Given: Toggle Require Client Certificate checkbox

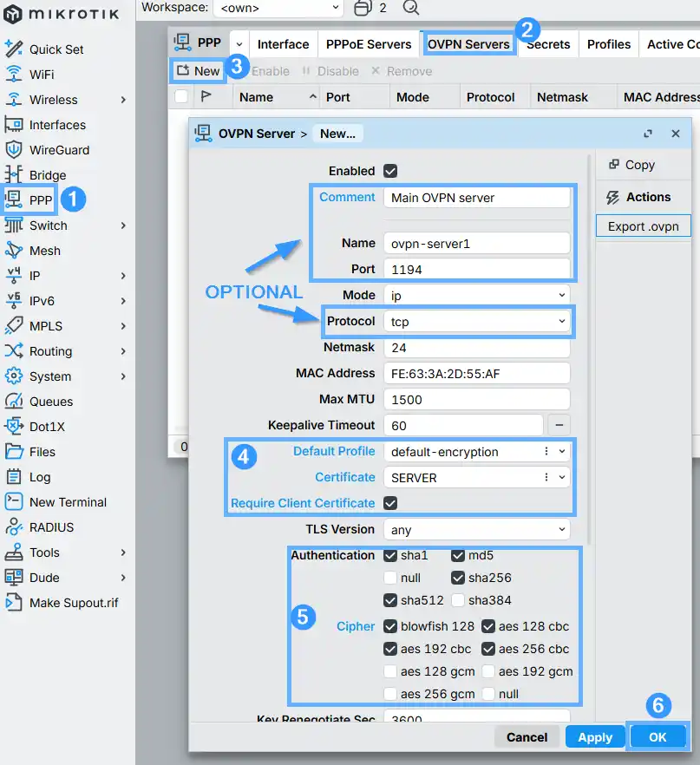Looking at the screenshot, I should pyautogui.click(x=390, y=503).
